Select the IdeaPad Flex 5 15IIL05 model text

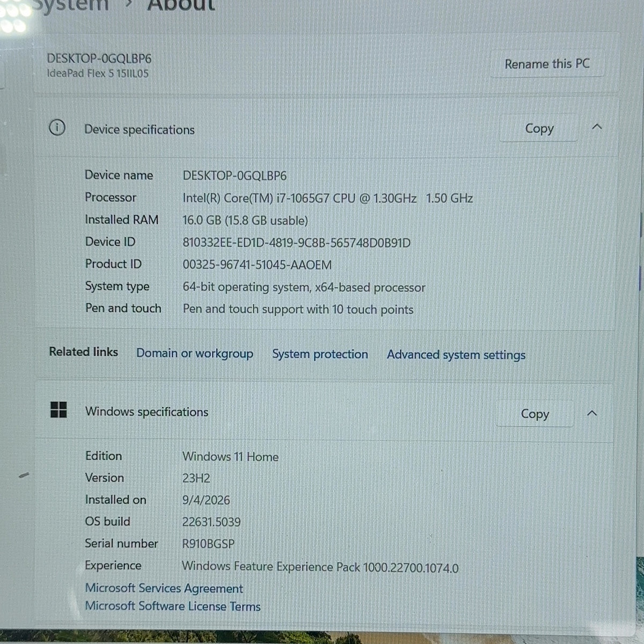pyautogui.click(x=98, y=74)
